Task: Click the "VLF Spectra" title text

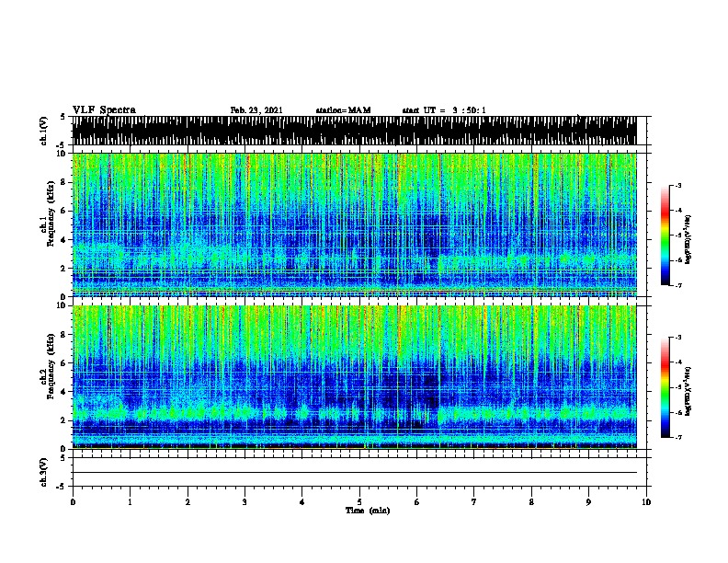Action: click(104, 110)
